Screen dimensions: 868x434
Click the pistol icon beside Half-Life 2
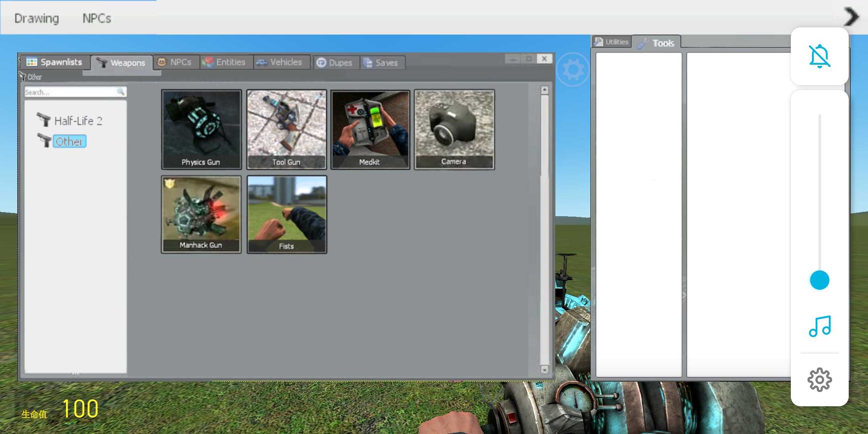point(43,119)
